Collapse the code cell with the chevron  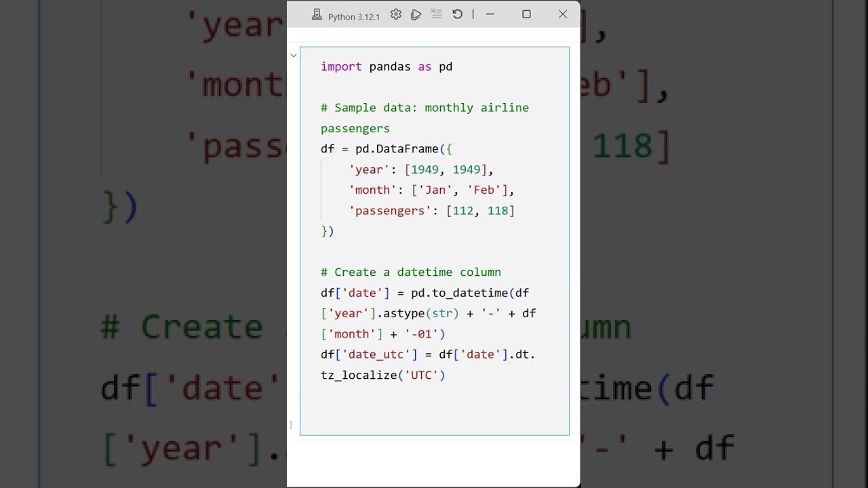point(294,55)
